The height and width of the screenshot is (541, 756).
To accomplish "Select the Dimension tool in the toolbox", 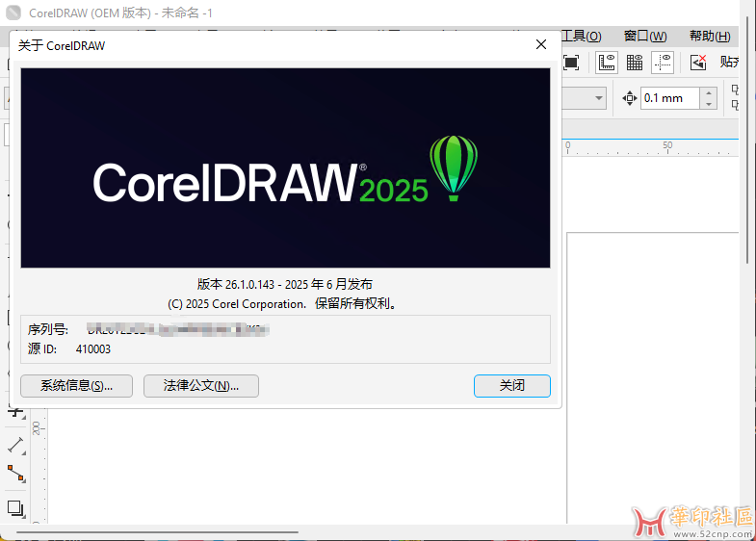I will tap(16, 445).
